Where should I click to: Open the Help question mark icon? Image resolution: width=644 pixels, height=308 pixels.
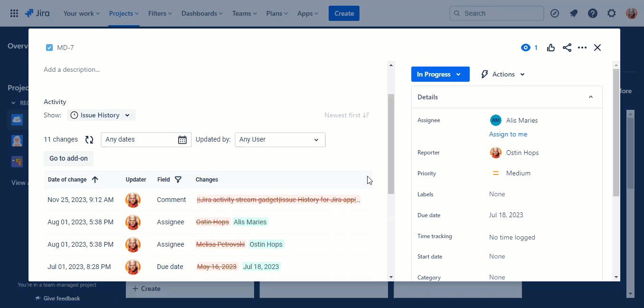point(593,13)
